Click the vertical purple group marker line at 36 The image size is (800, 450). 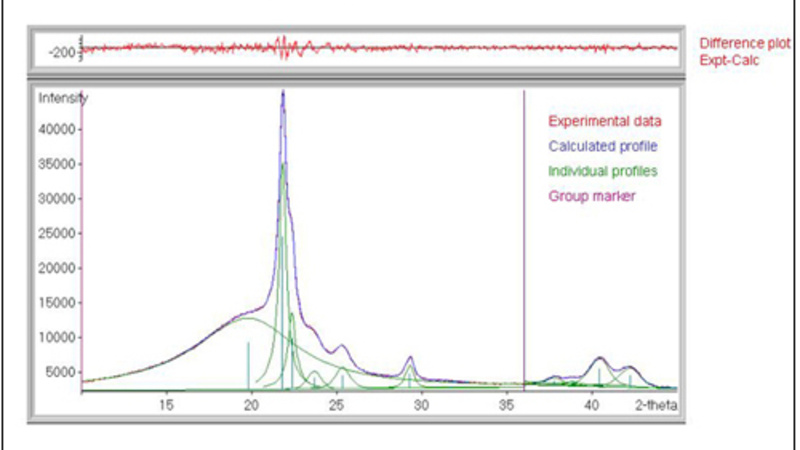click(524, 240)
